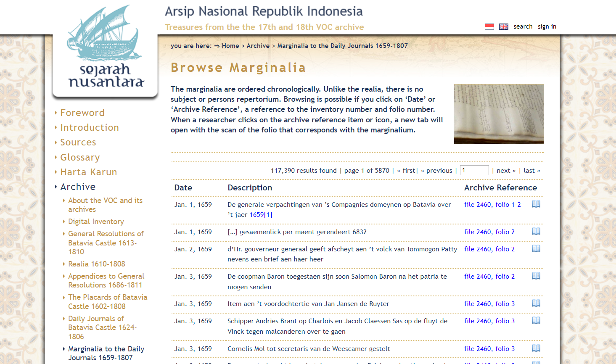This screenshot has width=616, height=364.
Task: Open About the VOC and its archives
Action: point(106,205)
